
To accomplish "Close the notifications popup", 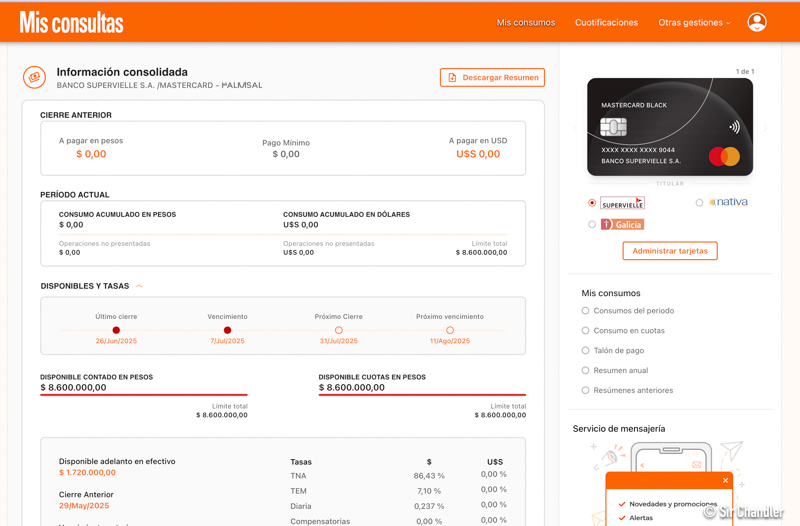I will 726,481.
